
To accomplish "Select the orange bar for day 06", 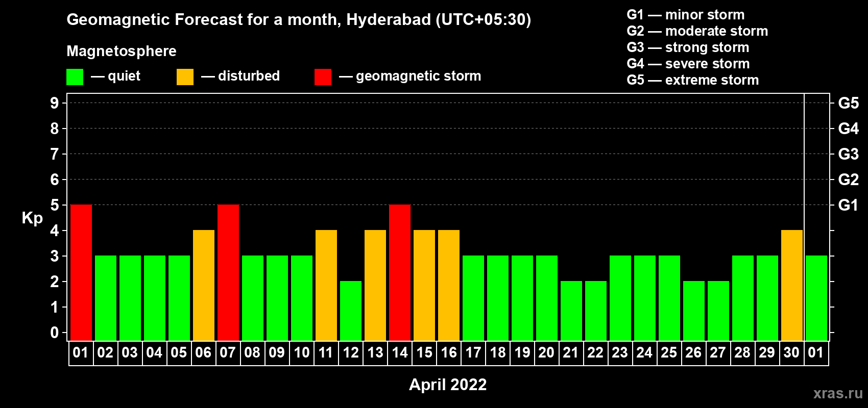I will click(x=204, y=285).
